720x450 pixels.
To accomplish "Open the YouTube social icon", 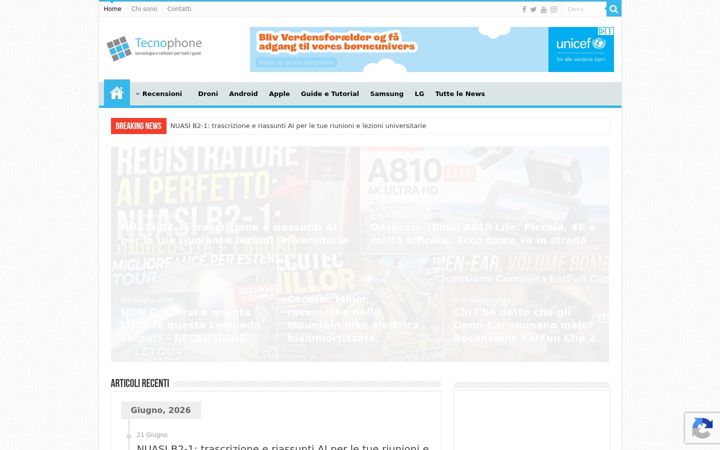I will point(543,9).
